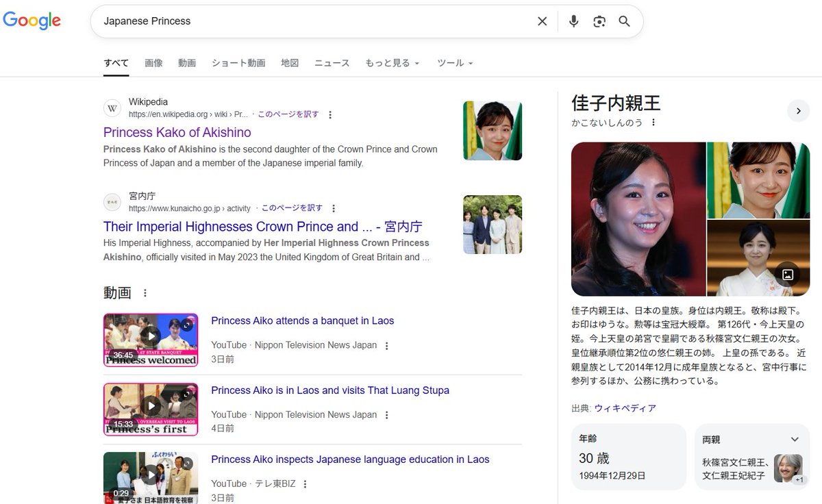The width and height of the screenshot is (822, 504).
Task: Translate the 宮内庁 result page
Action: coord(292,208)
